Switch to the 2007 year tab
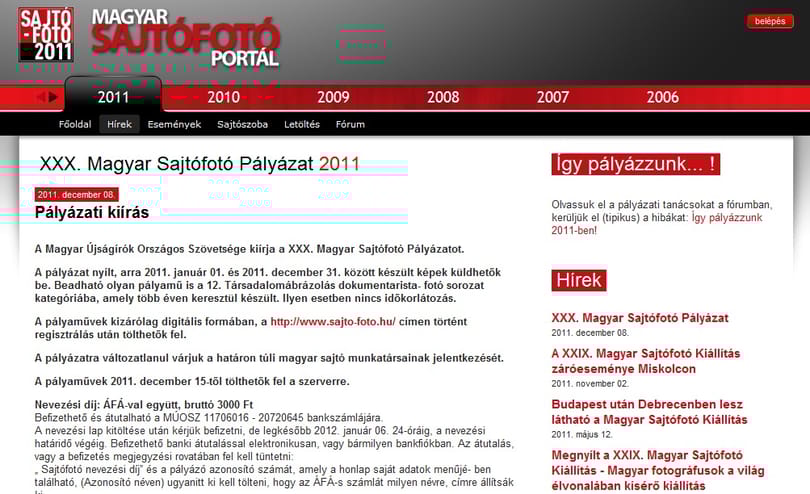The image size is (810, 494). click(x=553, y=97)
